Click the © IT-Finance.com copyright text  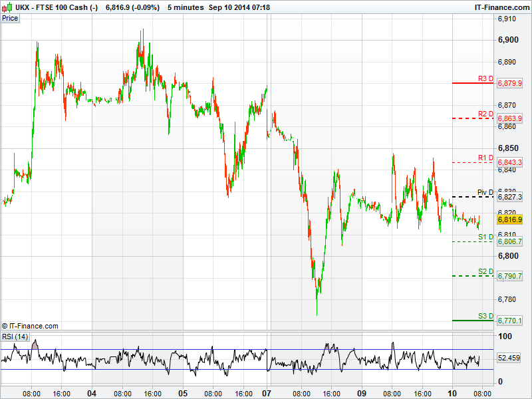[30, 326]
